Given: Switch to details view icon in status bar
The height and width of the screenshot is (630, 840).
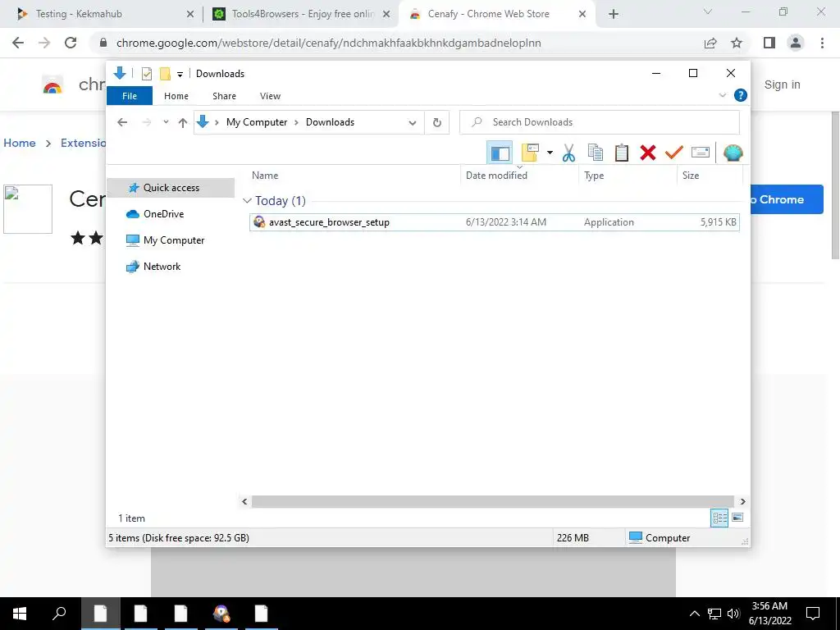Looking at the screenshot, I should tap(719, 518).
